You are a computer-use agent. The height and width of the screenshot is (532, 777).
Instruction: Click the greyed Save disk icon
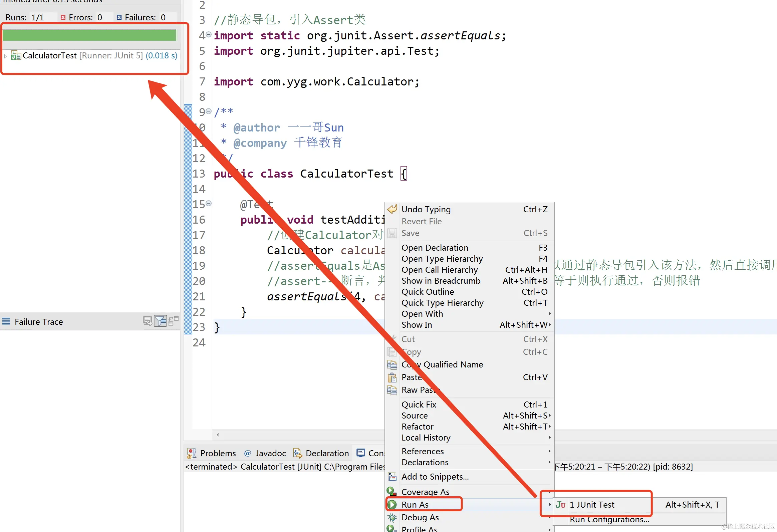tap(392, 233)
